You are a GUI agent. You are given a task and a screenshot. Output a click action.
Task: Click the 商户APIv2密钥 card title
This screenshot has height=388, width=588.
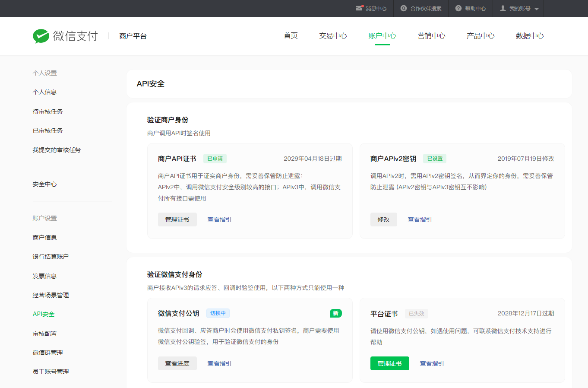(393, 159)
